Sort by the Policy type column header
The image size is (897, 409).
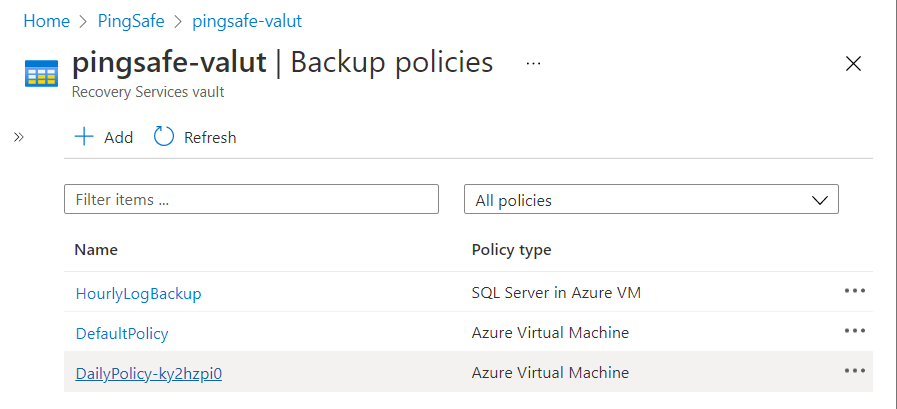(511, 249)
